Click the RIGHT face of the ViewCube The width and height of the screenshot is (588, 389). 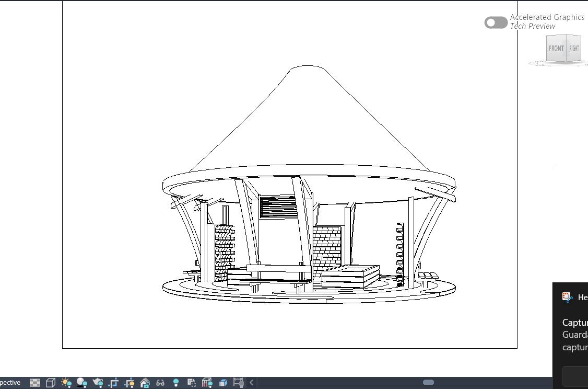pyautogui.click(x=574, y=48)
